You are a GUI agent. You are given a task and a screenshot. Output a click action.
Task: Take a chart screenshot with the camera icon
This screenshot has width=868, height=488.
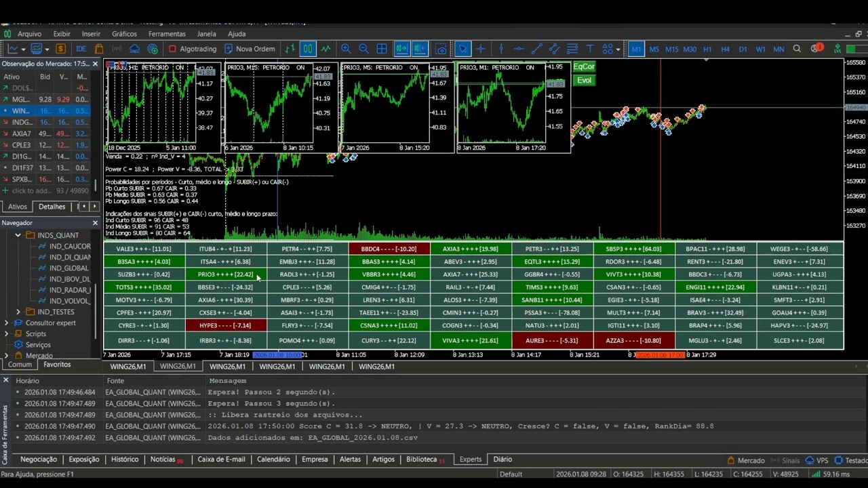tap(441, 49)
